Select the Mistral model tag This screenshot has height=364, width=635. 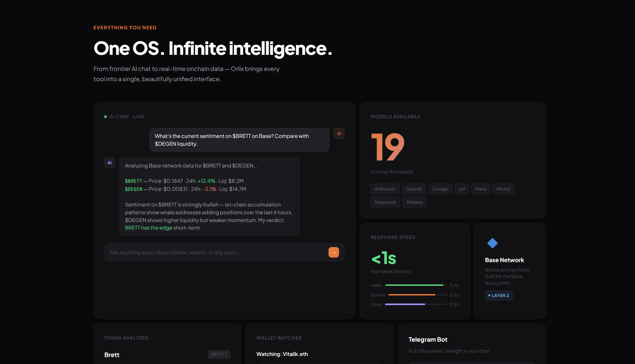(503, 189)
